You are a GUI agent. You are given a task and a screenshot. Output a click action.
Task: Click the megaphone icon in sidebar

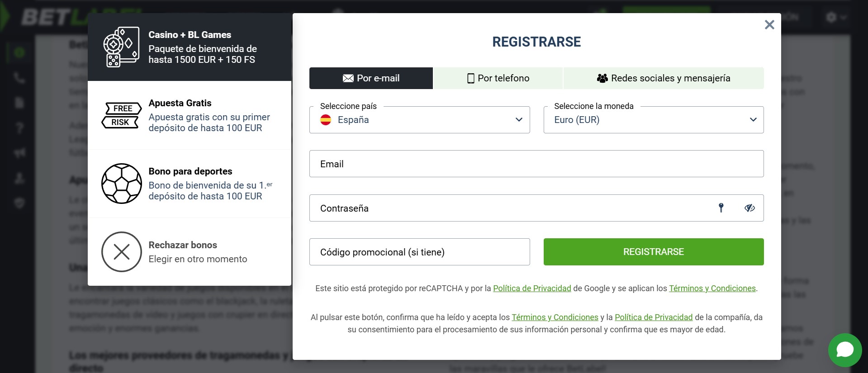point(19,153)
